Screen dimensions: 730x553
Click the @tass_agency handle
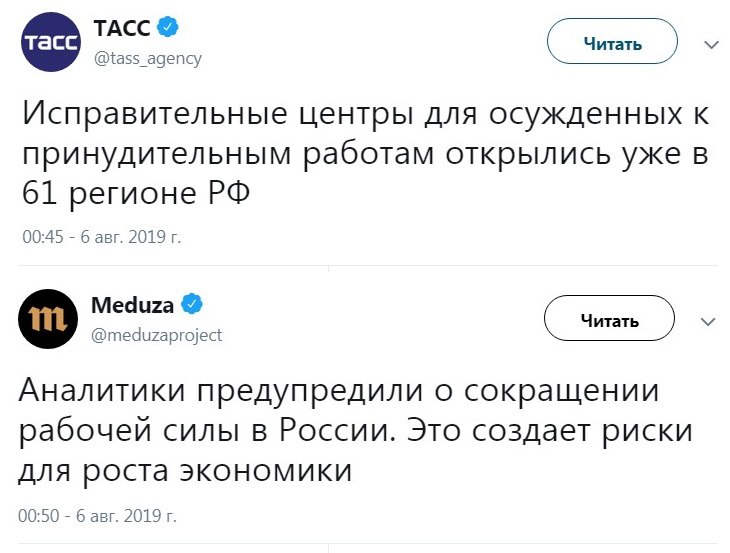[x=148, y=59]
